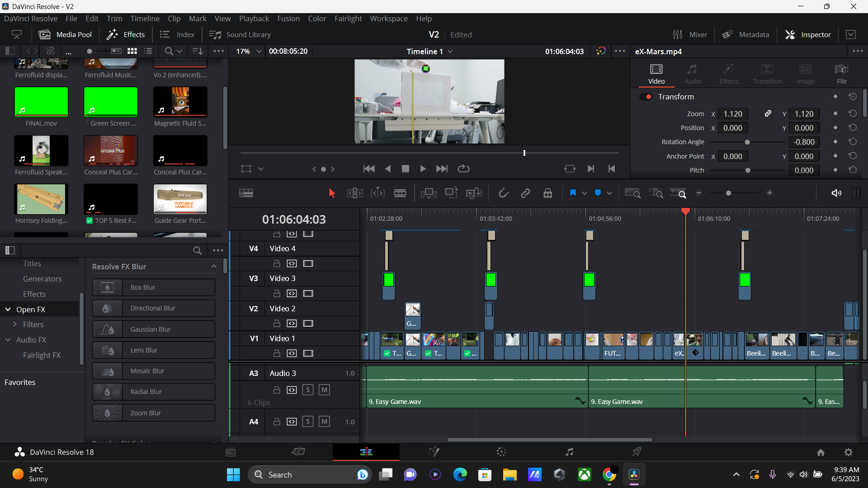Adjust the Rotation Angle slider
Image resolution: width=868 pixels, height=488 pixels.
[x=747, y=142]
